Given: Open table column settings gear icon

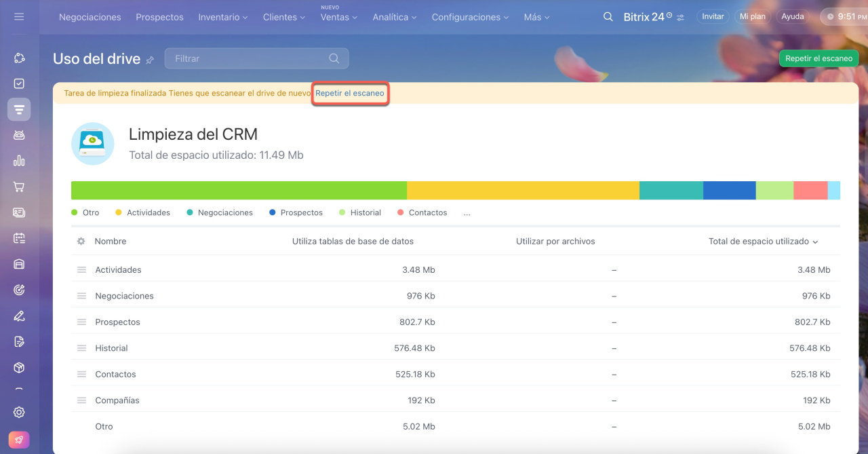Looking at the screenshot, I should coord(81,242).
